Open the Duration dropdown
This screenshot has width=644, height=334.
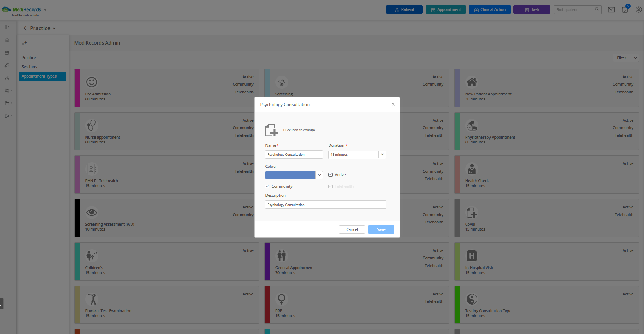click(382, 154)
